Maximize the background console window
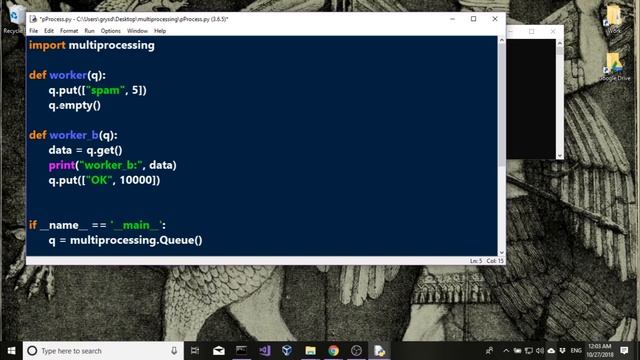Screen dimensions: 640x360 point(531,31)
